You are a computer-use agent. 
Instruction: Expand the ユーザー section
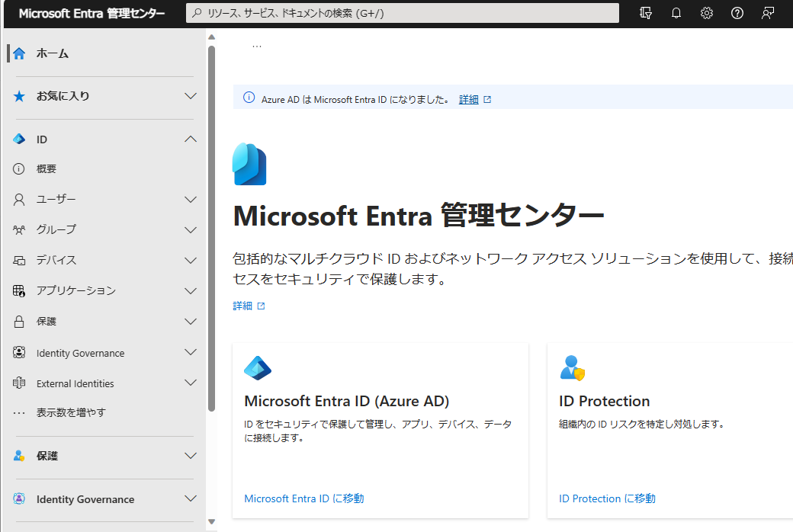coord(190,199)
